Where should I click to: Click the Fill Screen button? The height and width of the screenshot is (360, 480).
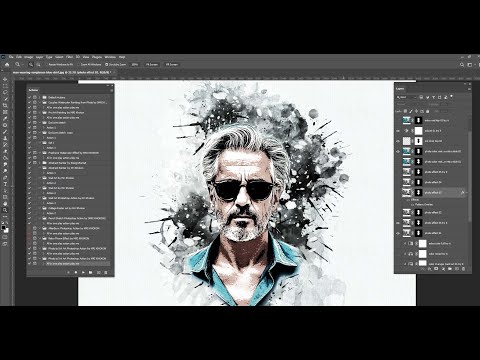(172, 64)
